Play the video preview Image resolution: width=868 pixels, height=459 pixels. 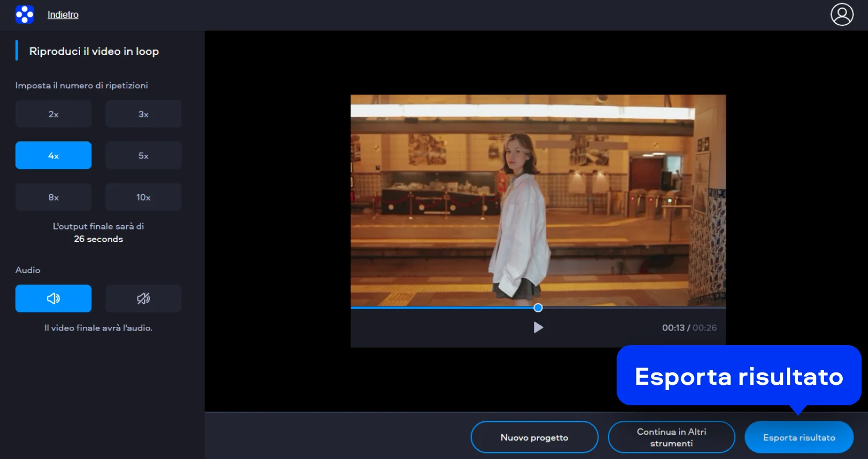click(x=538, y=327)
